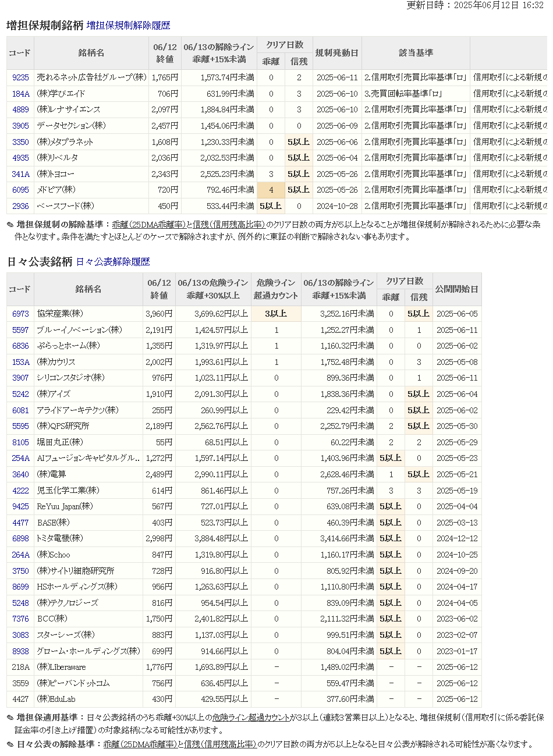Image resolution: width=553 pixels, height=756 pixels.
Task: Open stock code 3350 link
Action: tap(20, 142)
